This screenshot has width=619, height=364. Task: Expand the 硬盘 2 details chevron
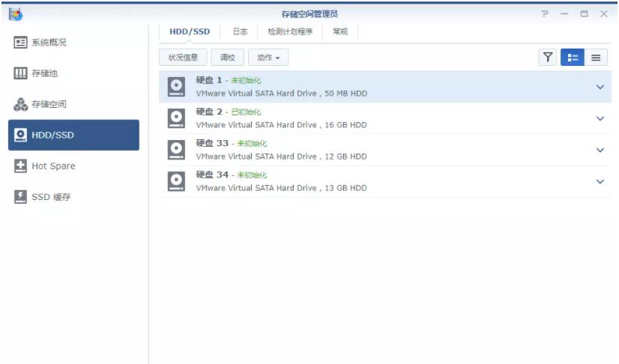click(600, 118)
